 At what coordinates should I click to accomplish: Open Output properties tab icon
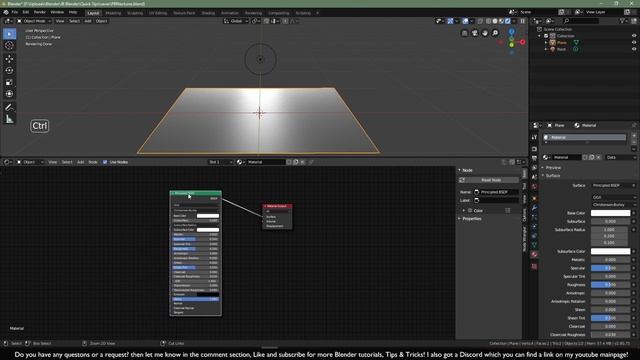[x=534, y=158]
